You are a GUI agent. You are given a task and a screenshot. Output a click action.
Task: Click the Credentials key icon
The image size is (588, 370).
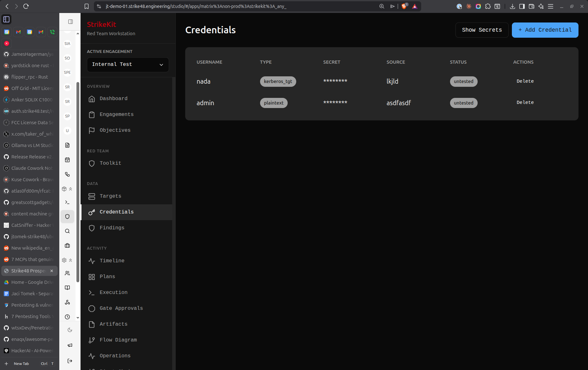pos(92,212)
